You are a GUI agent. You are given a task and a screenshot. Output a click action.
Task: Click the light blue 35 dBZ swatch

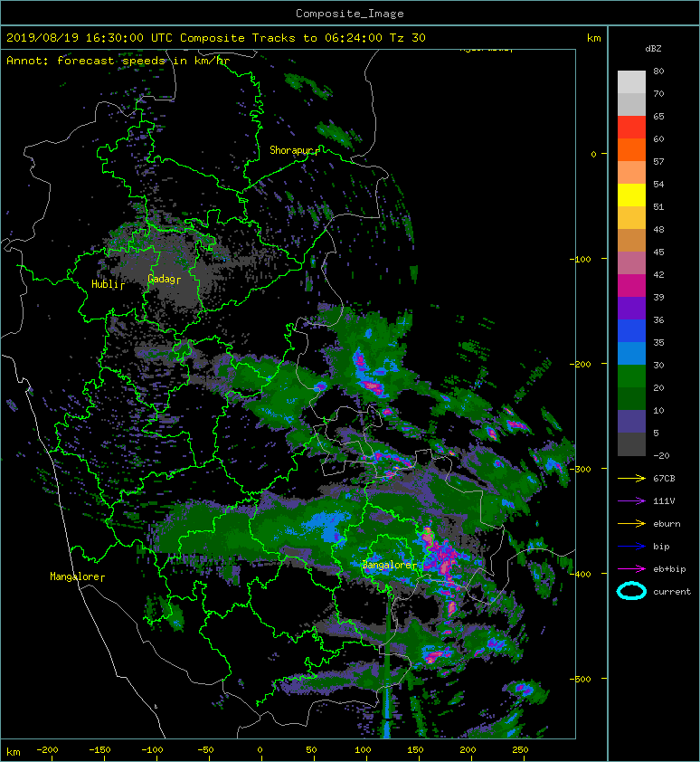coord(631,353)
